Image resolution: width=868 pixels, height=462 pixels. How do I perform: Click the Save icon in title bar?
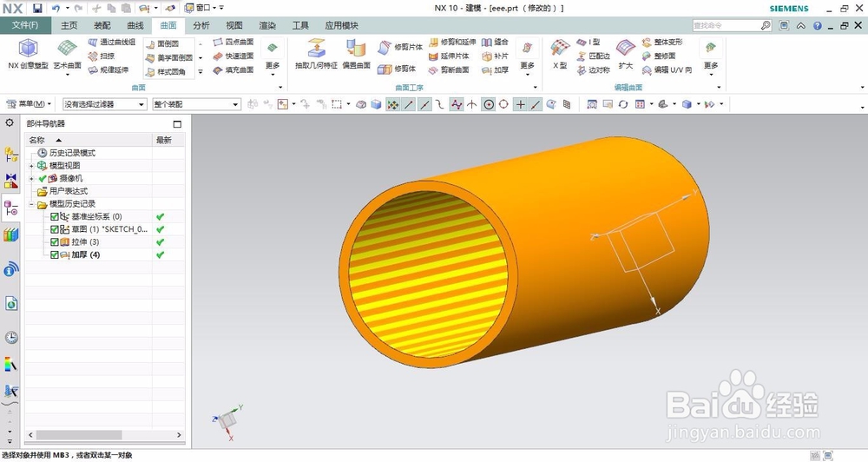tap(37, 9)
